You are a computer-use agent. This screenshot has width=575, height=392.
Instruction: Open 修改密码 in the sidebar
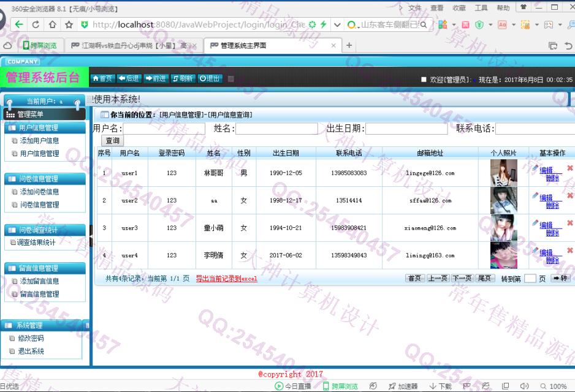click(x=31, y=338)
